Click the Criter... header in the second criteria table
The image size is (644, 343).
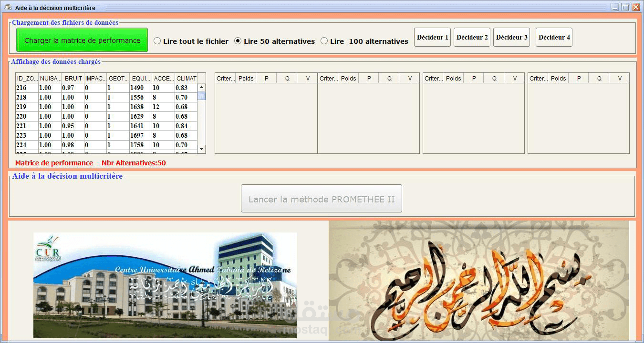pyautogui.click(x=328, y=78)
